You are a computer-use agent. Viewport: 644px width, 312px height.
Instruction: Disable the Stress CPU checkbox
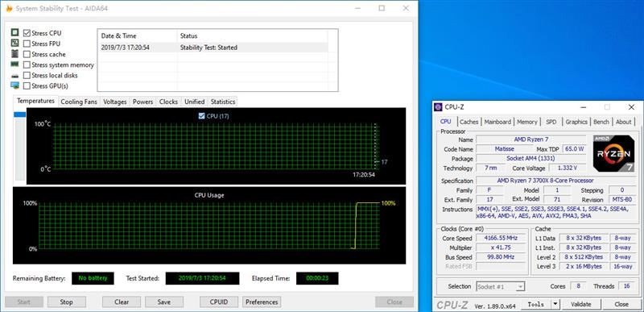pos(27,33)
